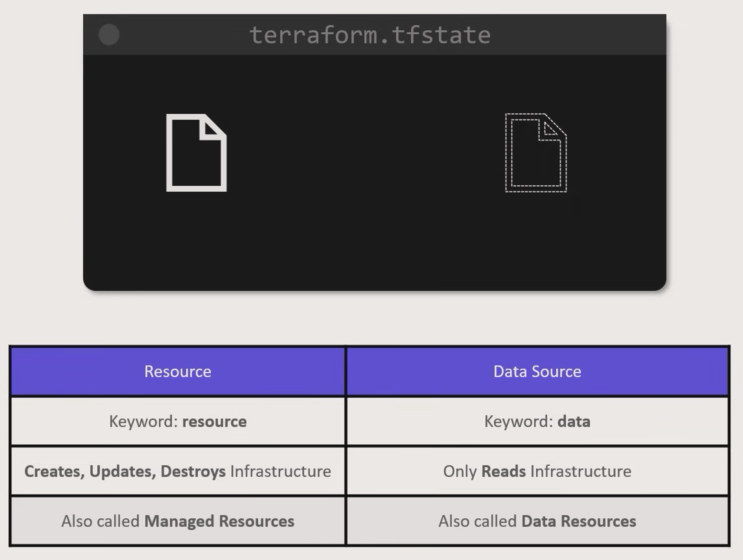Image resolution: width=743 pixels, height=560 pixels.
Task: Click "Also called" in the Data Source column
Action: 477,521
